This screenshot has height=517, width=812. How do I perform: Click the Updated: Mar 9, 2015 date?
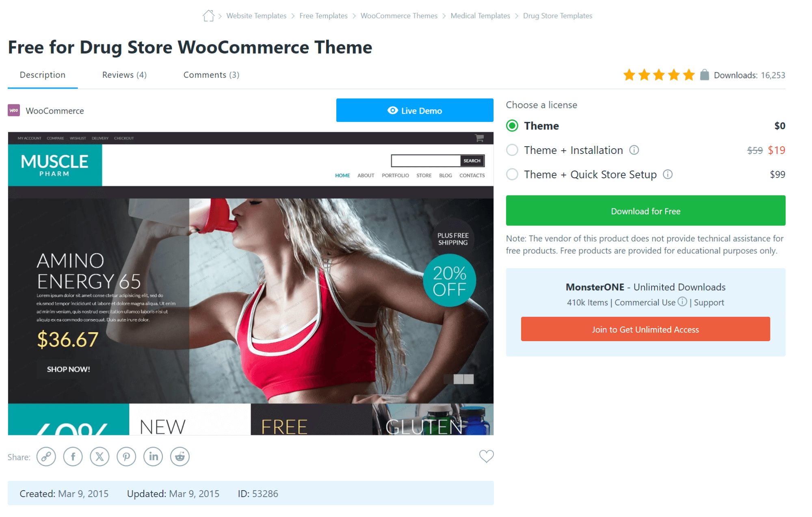pos(173,494)
